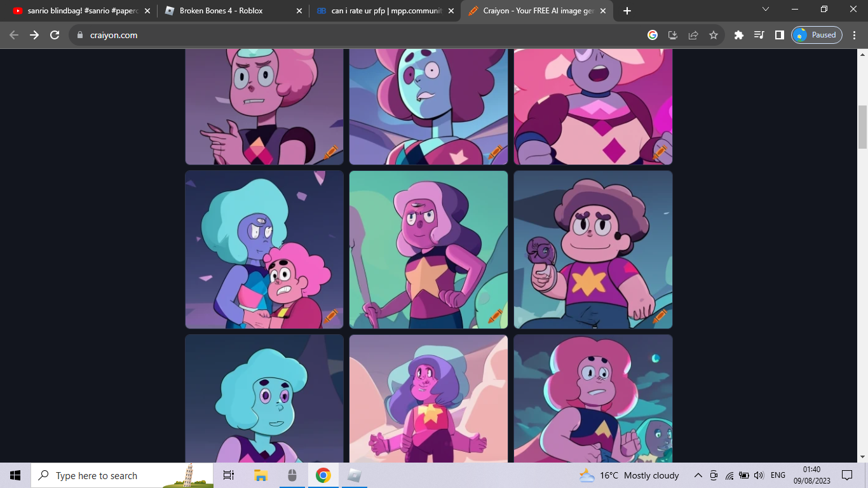Open the Roblox app on the taskbar
Image resolution: width=868 pixels, height=488 pixels.
click(x=355, y=475)
